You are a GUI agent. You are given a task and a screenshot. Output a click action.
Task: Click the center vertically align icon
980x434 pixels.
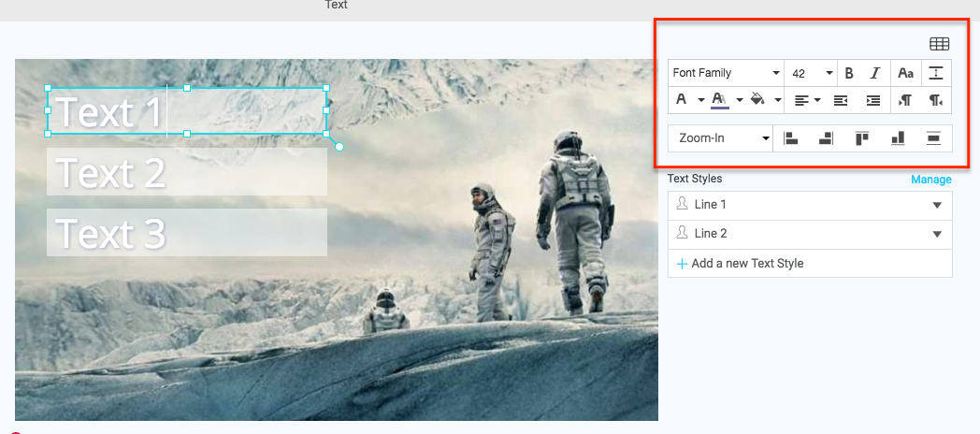tap(934, 138)
